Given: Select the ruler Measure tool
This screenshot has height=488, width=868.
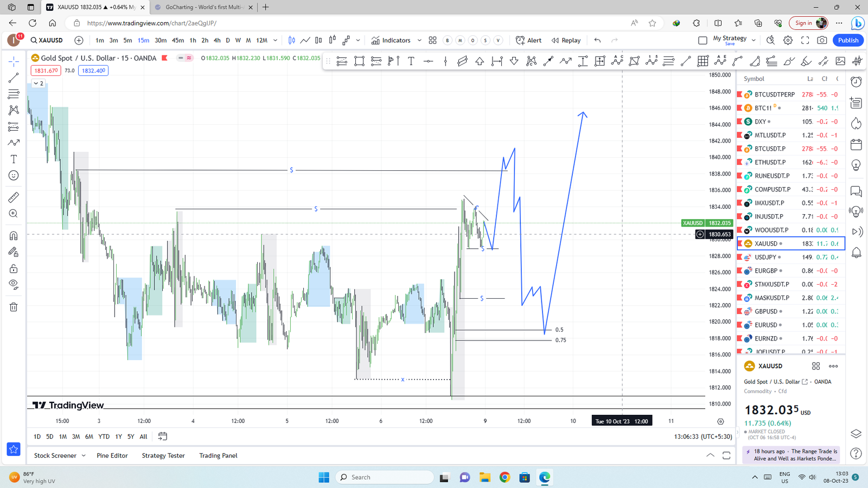Looking at the screenshot, I should [x=14, y=197].
